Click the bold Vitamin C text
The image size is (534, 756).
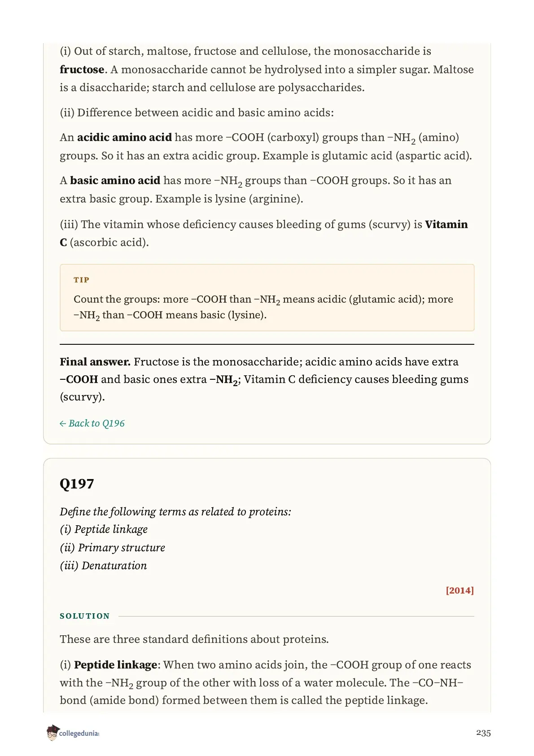click(446, 224)
